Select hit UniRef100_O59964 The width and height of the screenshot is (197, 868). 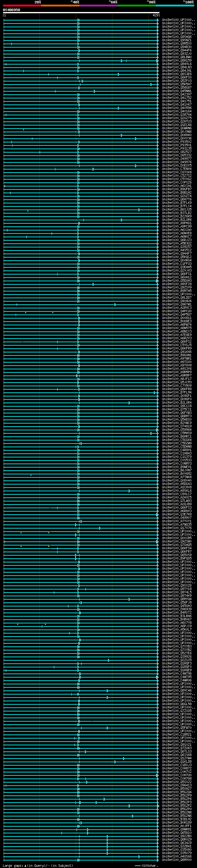[176, 430]
